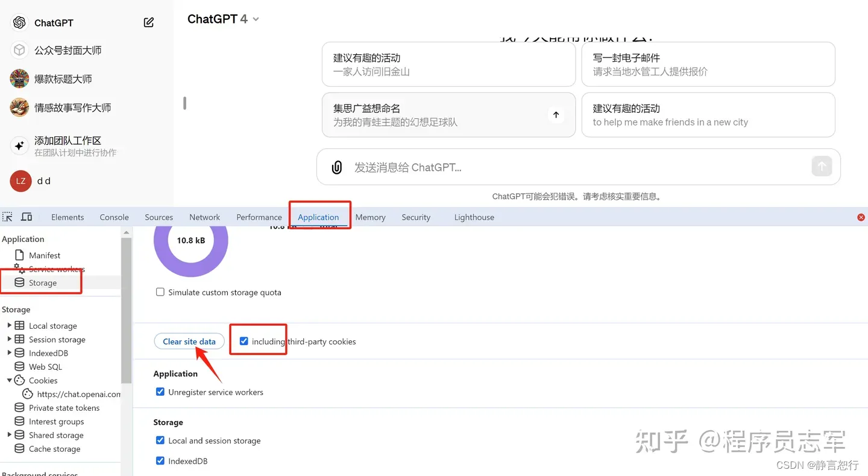Screen dimensions: 868x476
Task: Click the DevTools inspect element icon
Action: click(x=7, y=217)
